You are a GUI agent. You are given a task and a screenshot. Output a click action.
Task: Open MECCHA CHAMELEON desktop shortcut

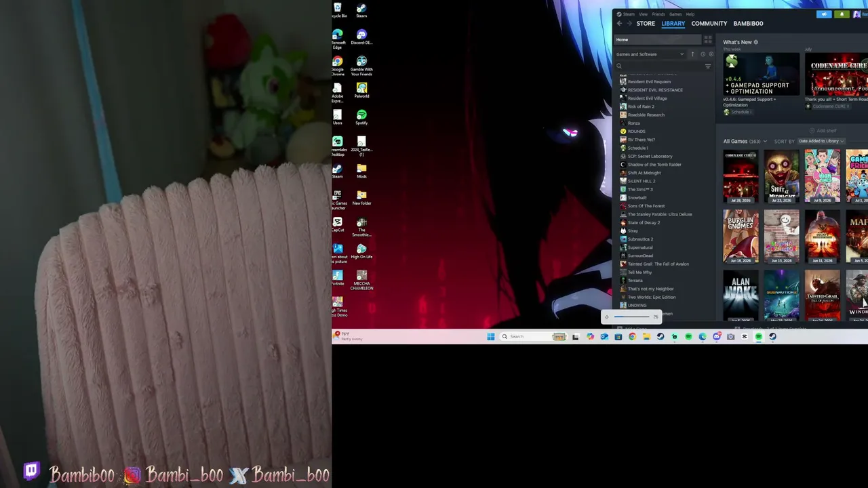click(x=361, y=280)
